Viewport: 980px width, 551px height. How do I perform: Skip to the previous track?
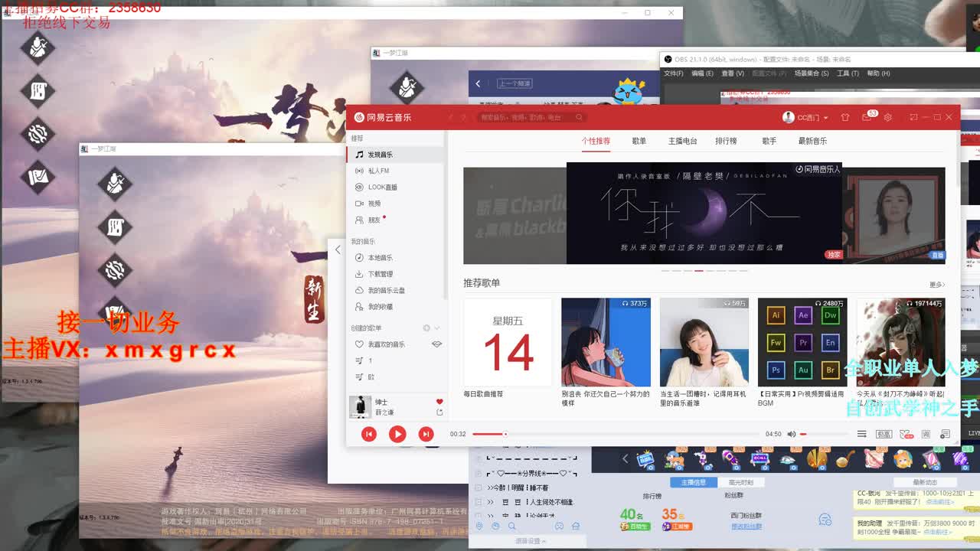point(369,434)
